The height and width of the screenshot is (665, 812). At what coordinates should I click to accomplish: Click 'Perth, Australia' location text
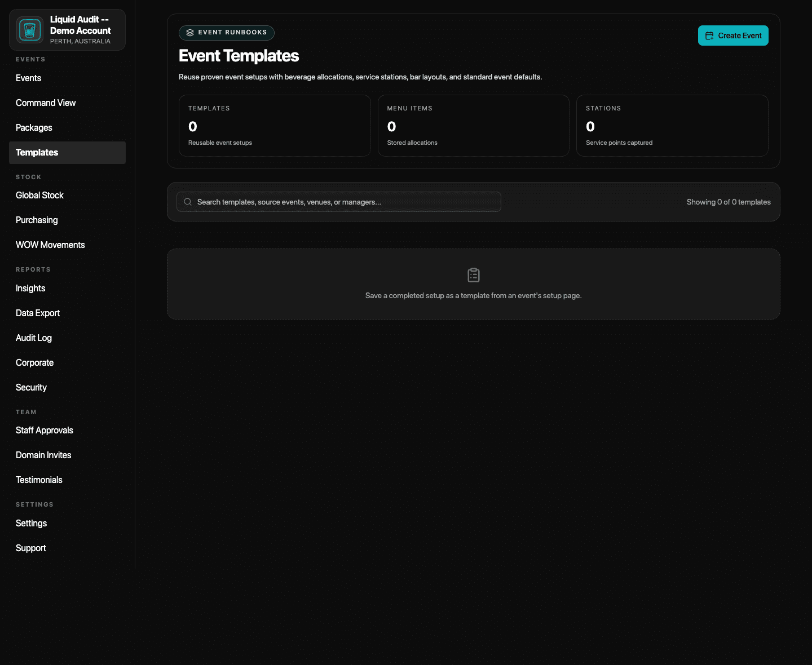(x=80, y=41)
